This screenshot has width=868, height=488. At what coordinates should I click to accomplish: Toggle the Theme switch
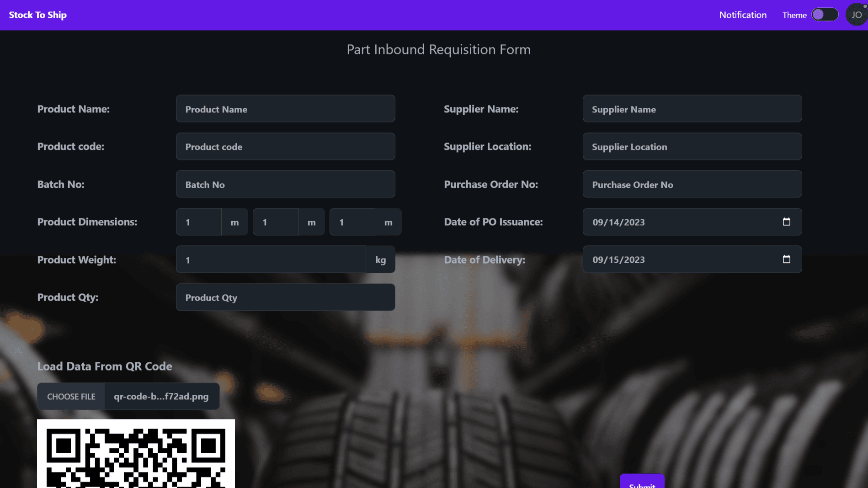[825, 15]
